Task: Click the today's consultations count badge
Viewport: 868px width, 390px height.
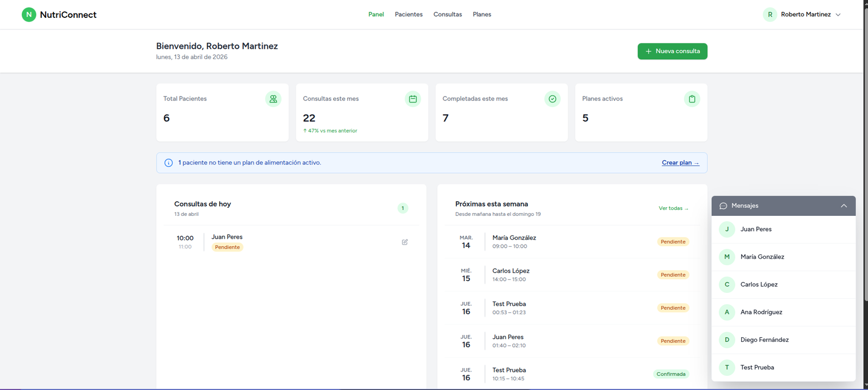Action: click(403, 208)
